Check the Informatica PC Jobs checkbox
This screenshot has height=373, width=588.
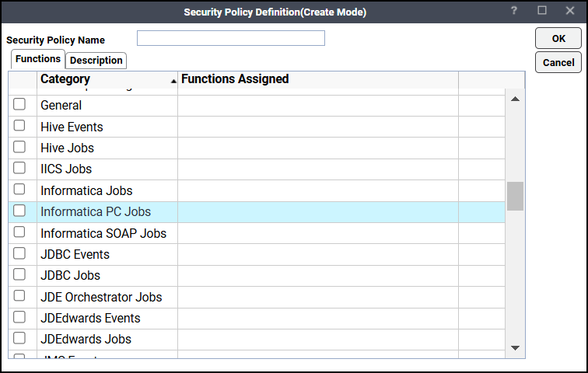click(19, 211)
